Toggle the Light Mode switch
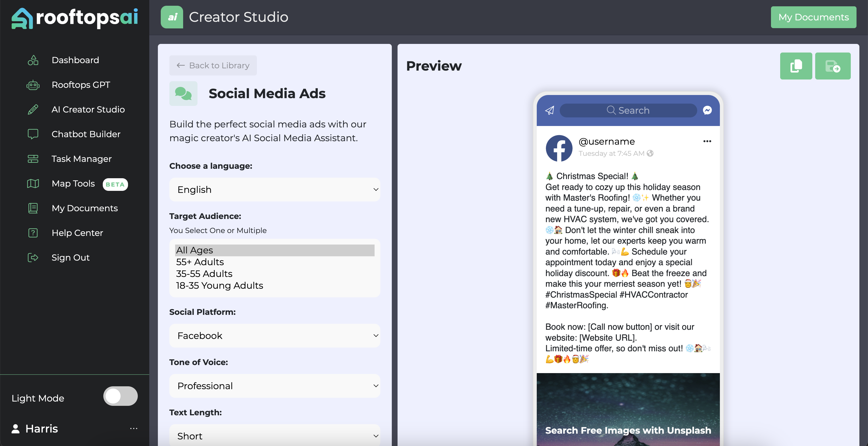The height and width of the screenshot is (446, 868). (120, 396)
